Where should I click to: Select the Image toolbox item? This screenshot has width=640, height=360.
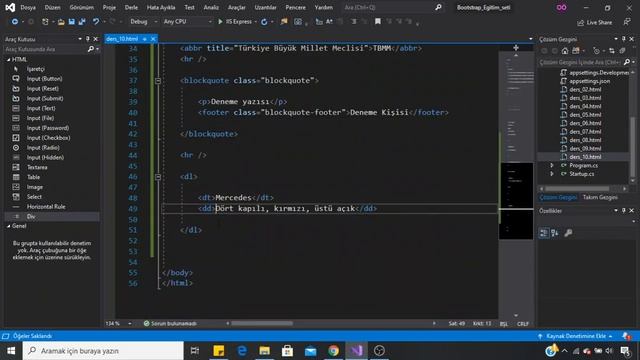[35, 187]
